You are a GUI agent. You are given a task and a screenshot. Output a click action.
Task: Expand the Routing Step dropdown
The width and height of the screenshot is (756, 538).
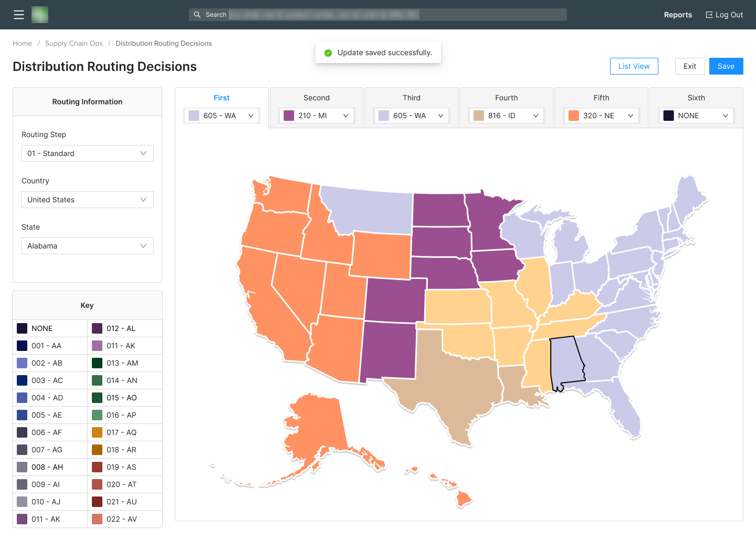coord(87,153)
